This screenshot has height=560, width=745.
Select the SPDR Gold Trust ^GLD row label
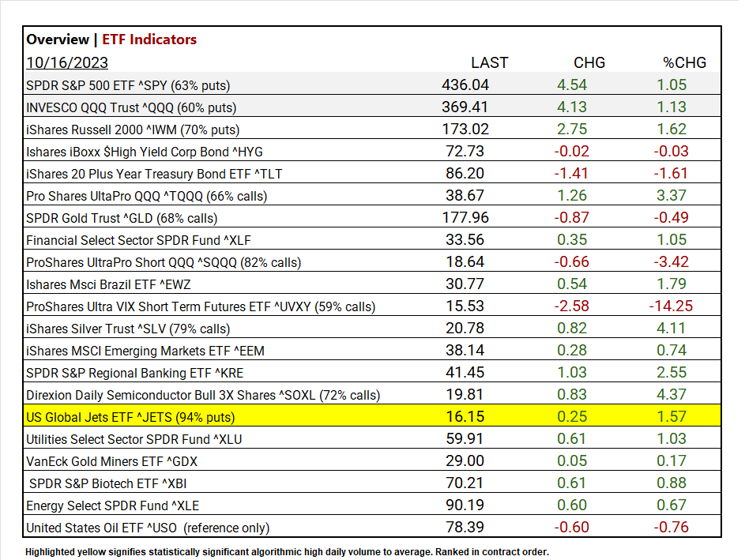point(122,217)
